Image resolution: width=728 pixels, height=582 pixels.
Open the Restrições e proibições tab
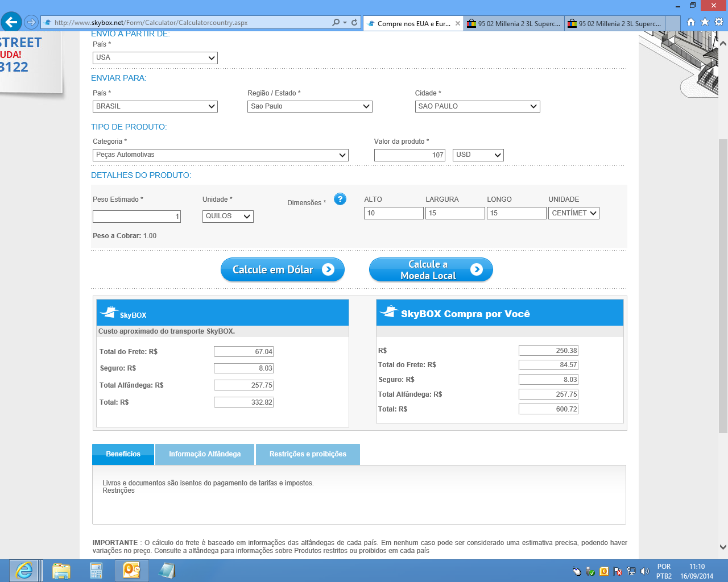tap(308, 454)
